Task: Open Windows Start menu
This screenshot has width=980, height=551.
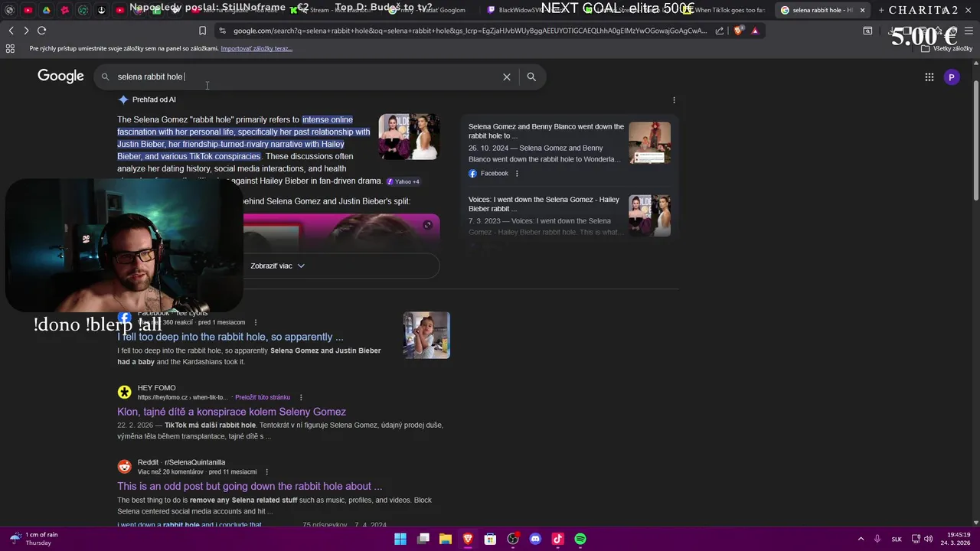Action: (400, 539)
